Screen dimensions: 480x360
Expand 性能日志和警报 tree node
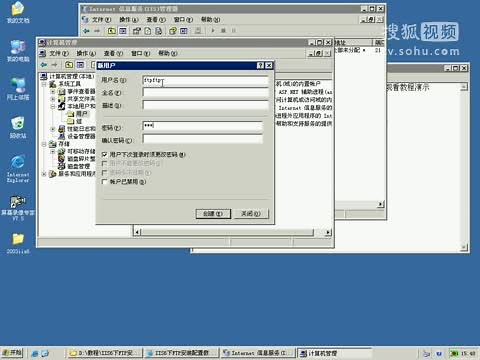(x=53, y=129)
